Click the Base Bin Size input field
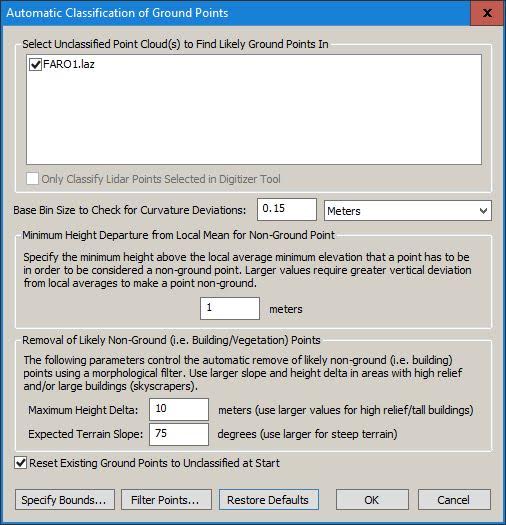 click(287, 209)
